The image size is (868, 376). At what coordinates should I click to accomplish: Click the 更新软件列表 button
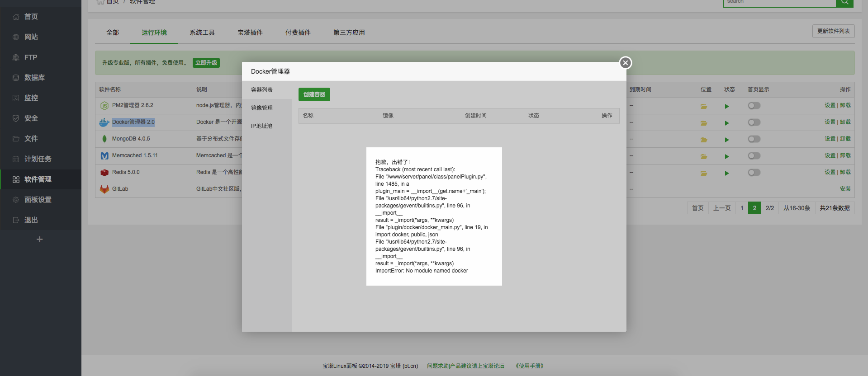pos(834,31)
